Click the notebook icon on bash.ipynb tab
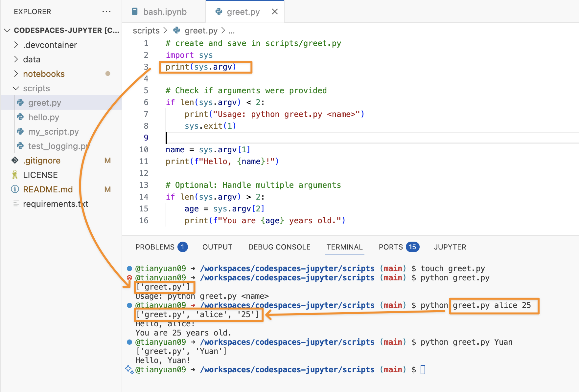The image size is (579, 392). point(135,12)
